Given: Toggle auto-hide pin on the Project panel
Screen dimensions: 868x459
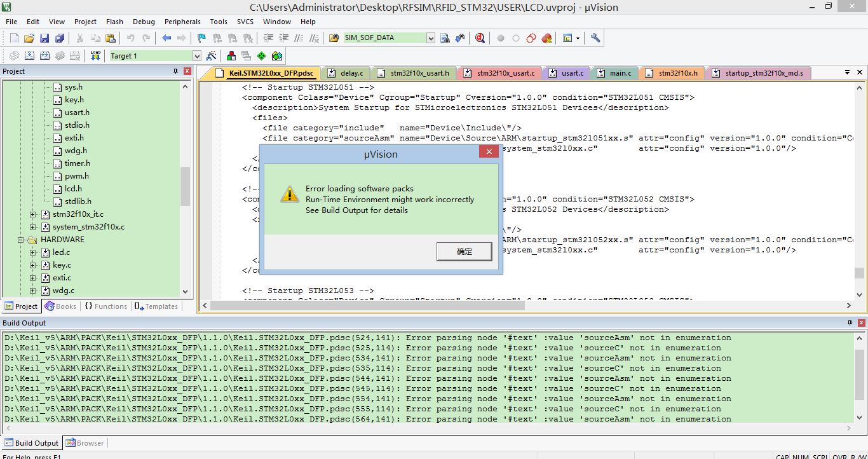Looking at the screenshot, I should click(x=176, y=71).
